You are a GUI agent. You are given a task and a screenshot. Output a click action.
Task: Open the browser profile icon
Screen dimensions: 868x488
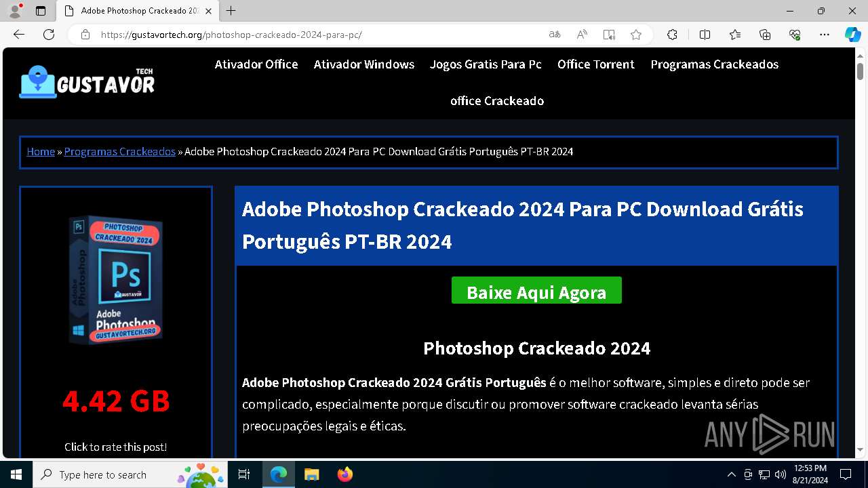pos(15,11)
